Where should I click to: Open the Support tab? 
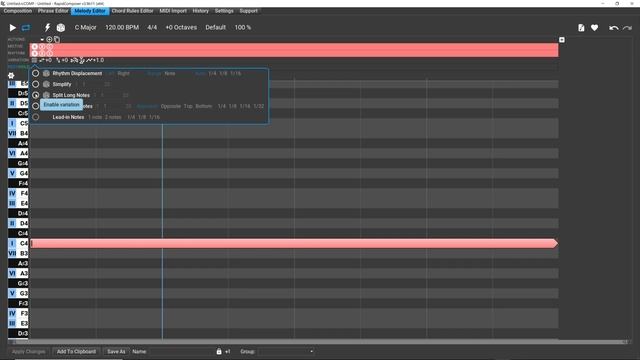(249, 11)
